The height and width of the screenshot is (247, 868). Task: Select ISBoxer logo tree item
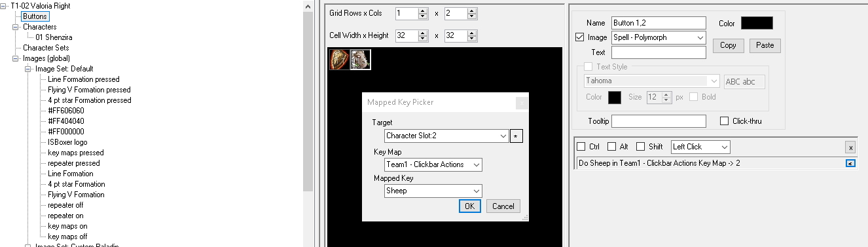67,142
